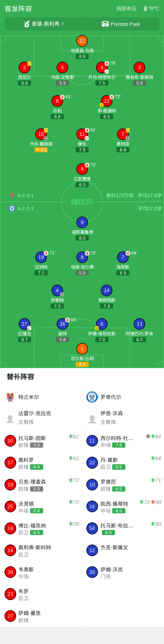Image resolution: width=164 pixels, height=644 pixels.
Task: Open blue team 4-2-3-1 formation label
Action: pyautogui.click(x=26, y=208)
